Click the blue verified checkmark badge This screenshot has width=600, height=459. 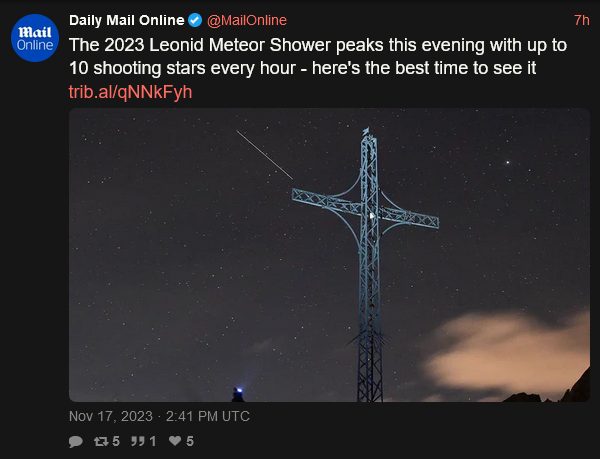coord(195,20)
